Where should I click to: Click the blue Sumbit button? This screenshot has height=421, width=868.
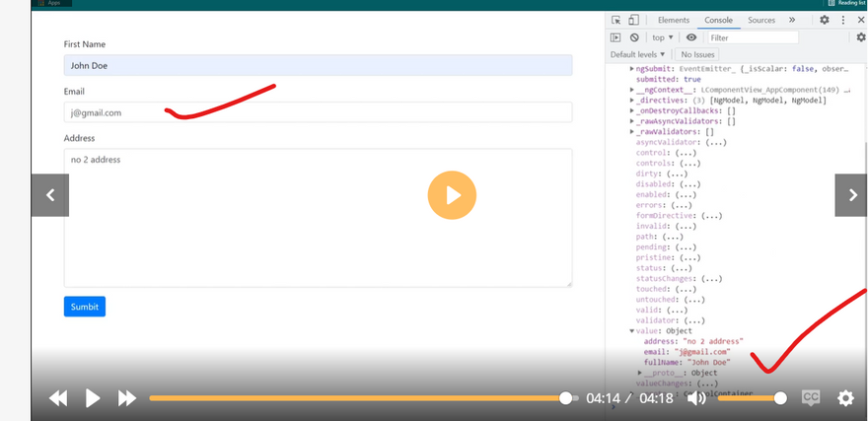pyautogui.click(x=85, y=307)
